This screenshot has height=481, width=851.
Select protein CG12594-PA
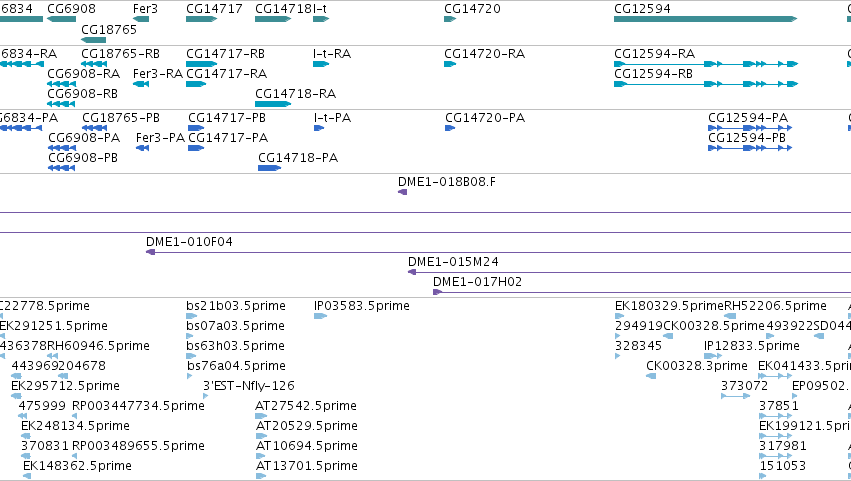point(748,118)
